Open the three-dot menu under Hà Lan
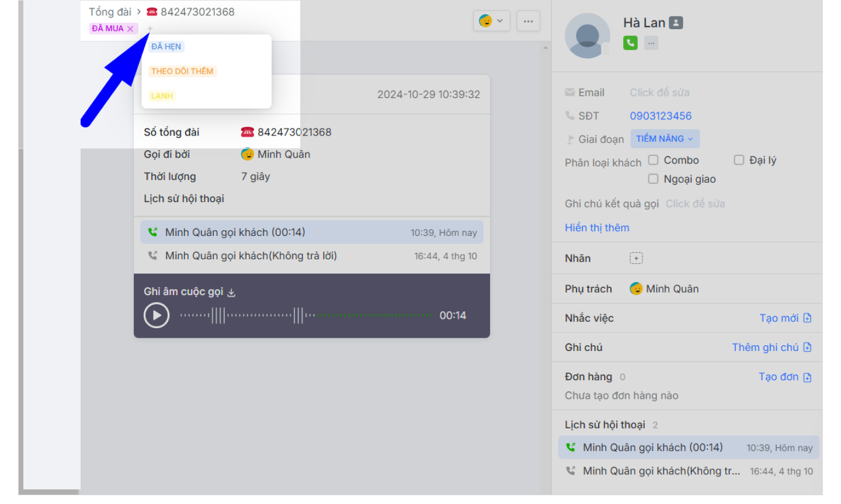 (x=651, y=43)
